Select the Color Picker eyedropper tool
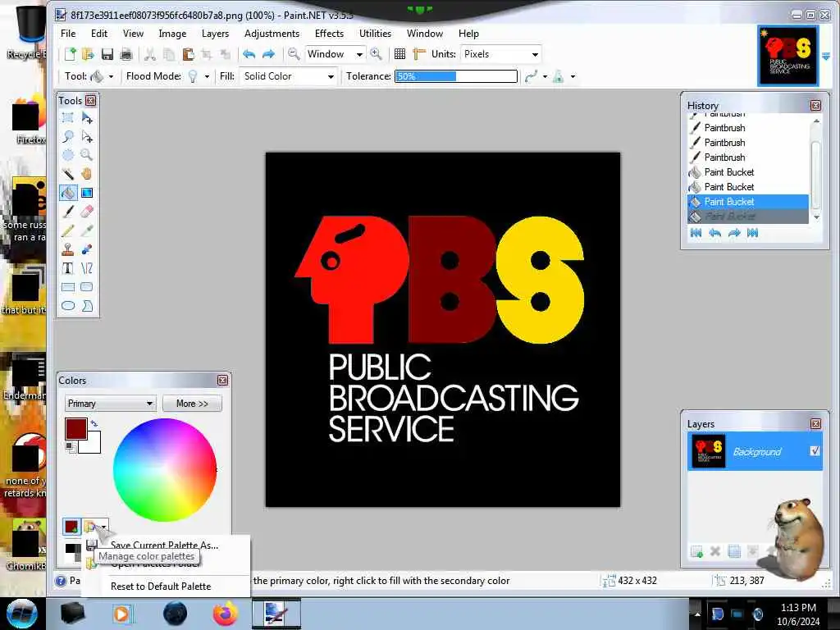The height and width of the screenshot is (630, 840). 87,231
